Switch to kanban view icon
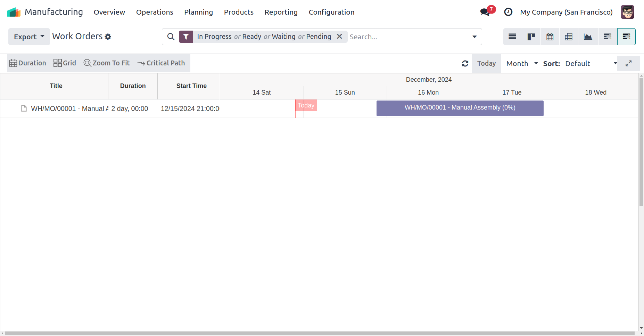This screenshot has height=336, width=644. (x=531, y=37)
